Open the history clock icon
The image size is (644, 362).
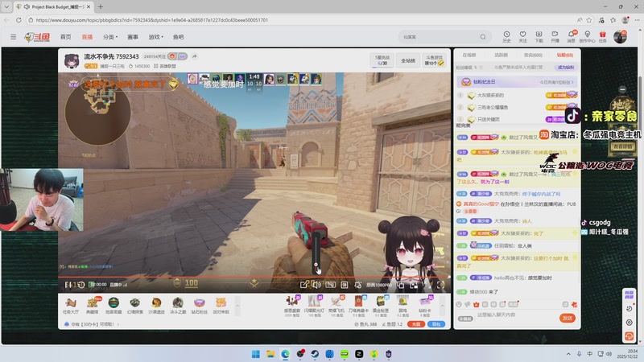tap(507, 36)
